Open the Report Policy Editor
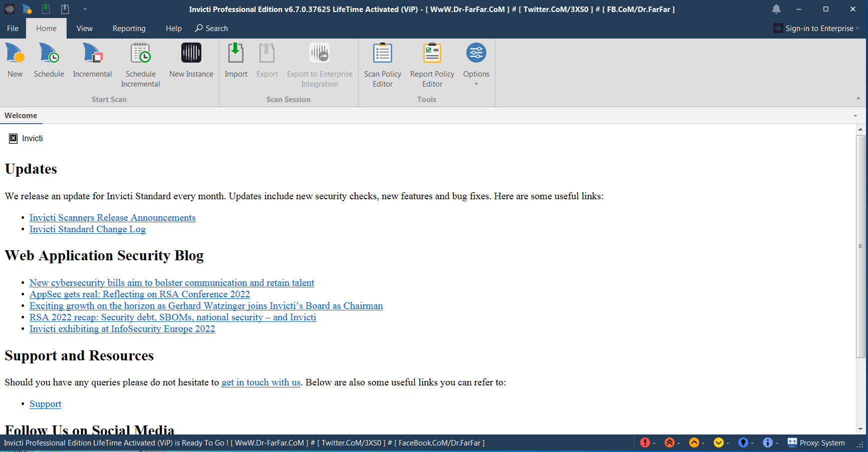 click(432, 65)
